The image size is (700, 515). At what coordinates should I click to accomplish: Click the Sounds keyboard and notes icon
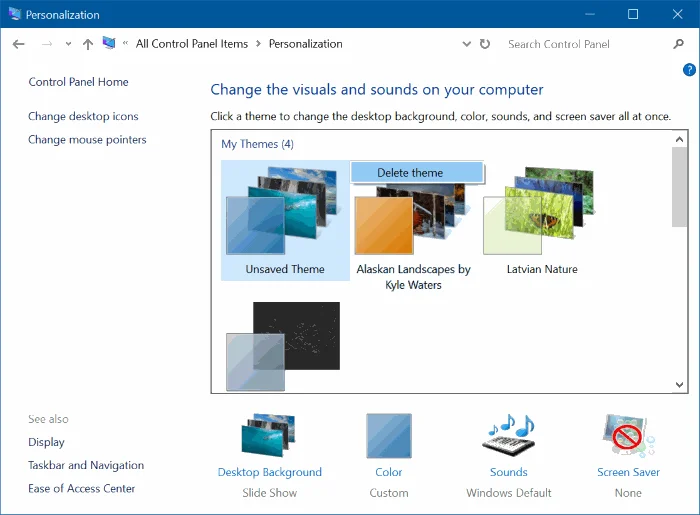[x=508, y=435]
